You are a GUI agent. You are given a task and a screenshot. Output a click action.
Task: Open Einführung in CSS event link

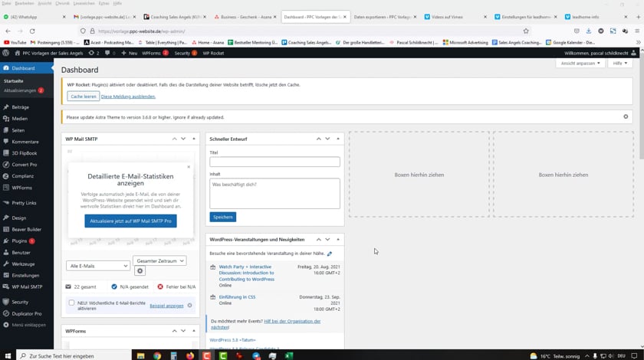237,296
